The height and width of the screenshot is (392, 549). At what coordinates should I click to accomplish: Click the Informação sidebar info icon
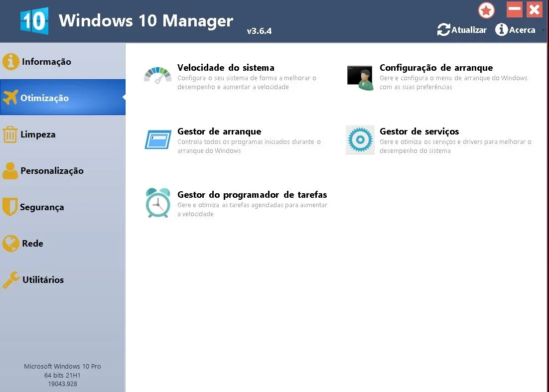(10, 62)
